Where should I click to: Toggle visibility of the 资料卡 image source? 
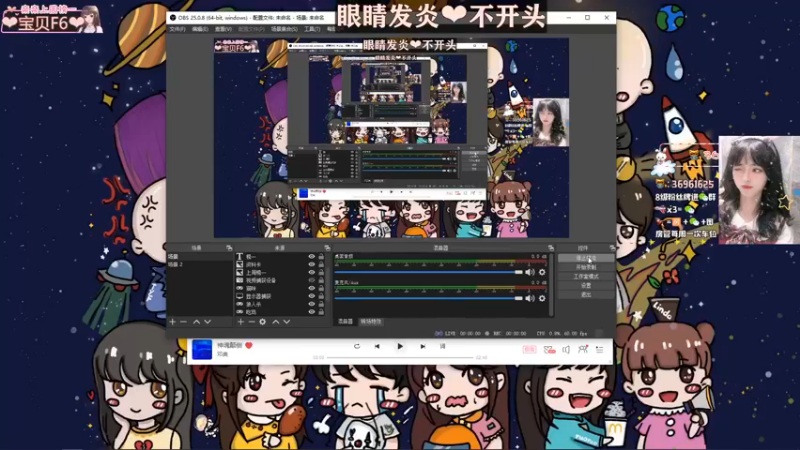pyautogui.click(x=311, y=264)
